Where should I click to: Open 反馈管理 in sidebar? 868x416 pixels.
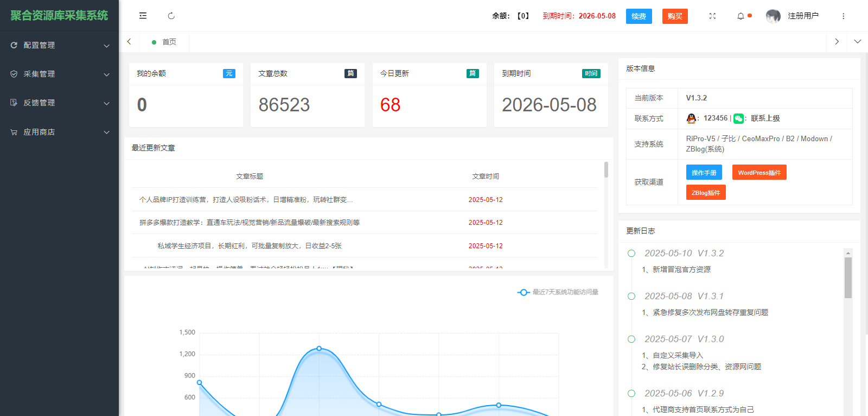(59, 103)
